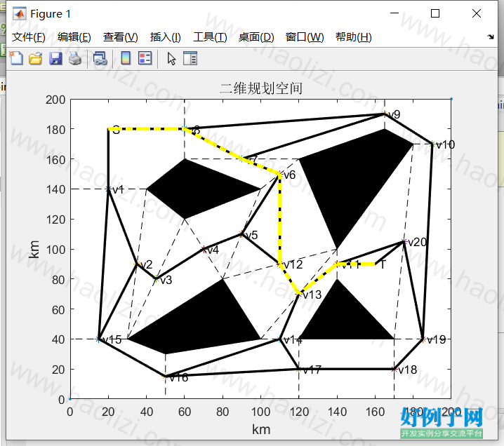Image resolution: width=504 pixels, height=446 pixels.
Task: Click the plot title 二维规划空间
Action: [x=261, y=88]
